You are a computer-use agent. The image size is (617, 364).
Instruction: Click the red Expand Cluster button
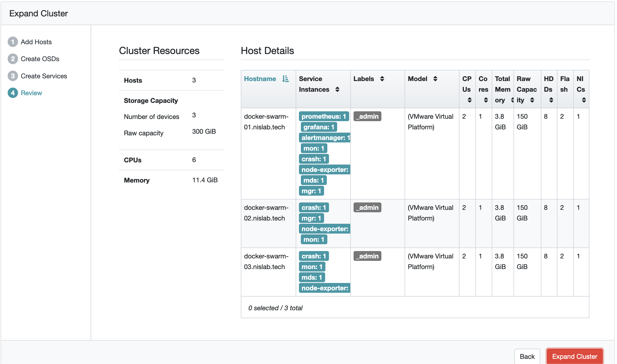click(x=574, y=356)
